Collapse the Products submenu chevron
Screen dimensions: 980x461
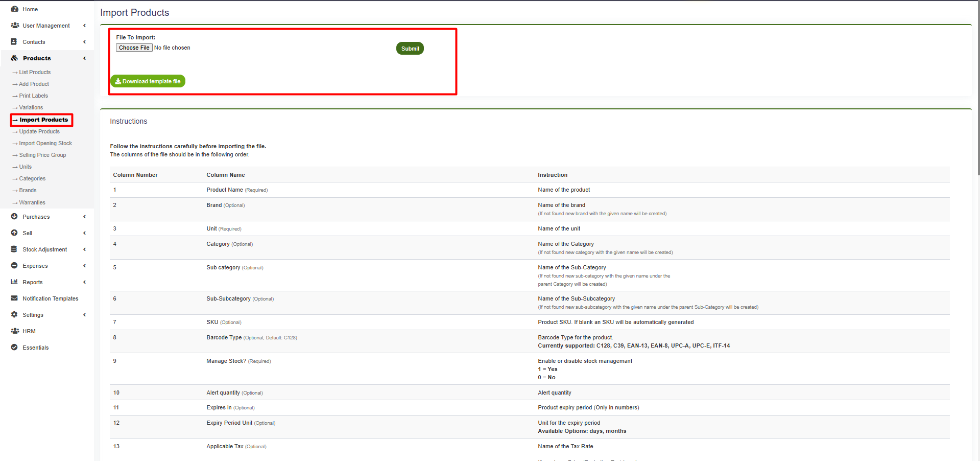tap(84, 58)
